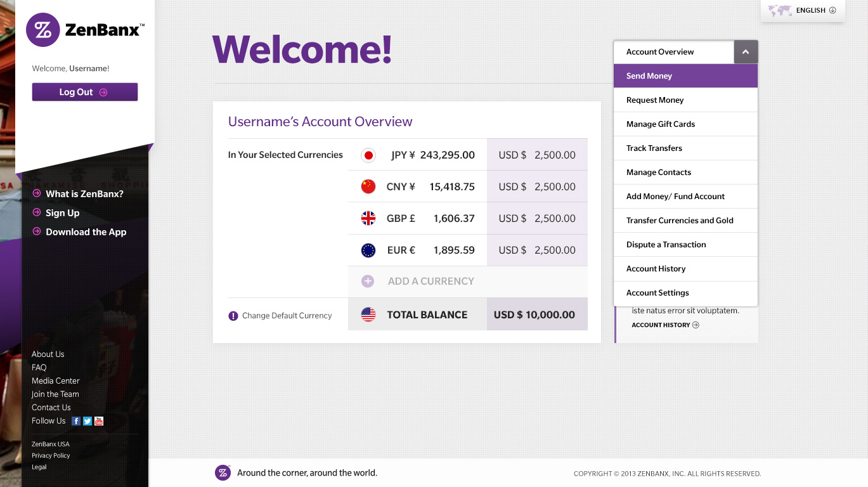Open the Privacy Policy link
This screenshot has width=868, height=487.
(51, 455)
